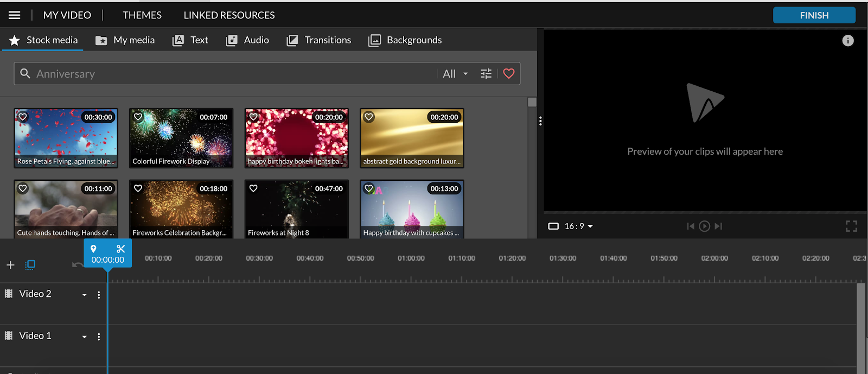Open the Text tab

pyautogui.click(x=190, y=40)
